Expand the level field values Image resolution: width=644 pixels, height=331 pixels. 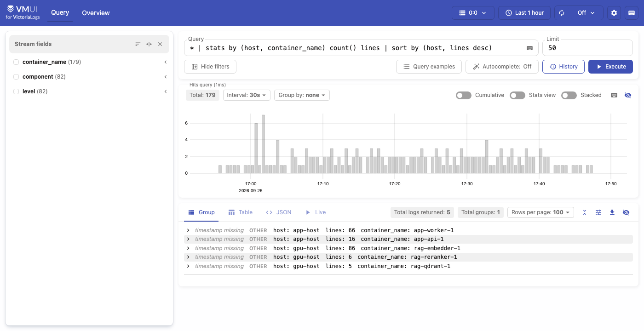point(166,91)
